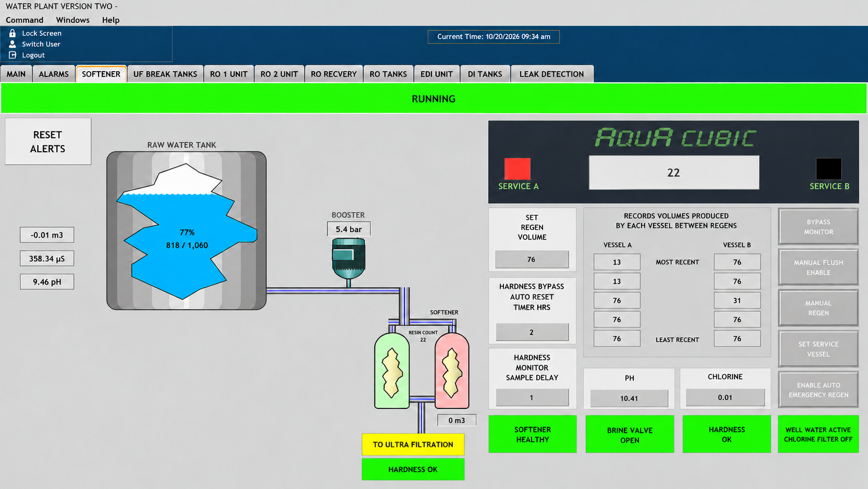Click the SET SERVICE VESSEL button
This screenshot has height=489, width=868.
pos(818,349)
